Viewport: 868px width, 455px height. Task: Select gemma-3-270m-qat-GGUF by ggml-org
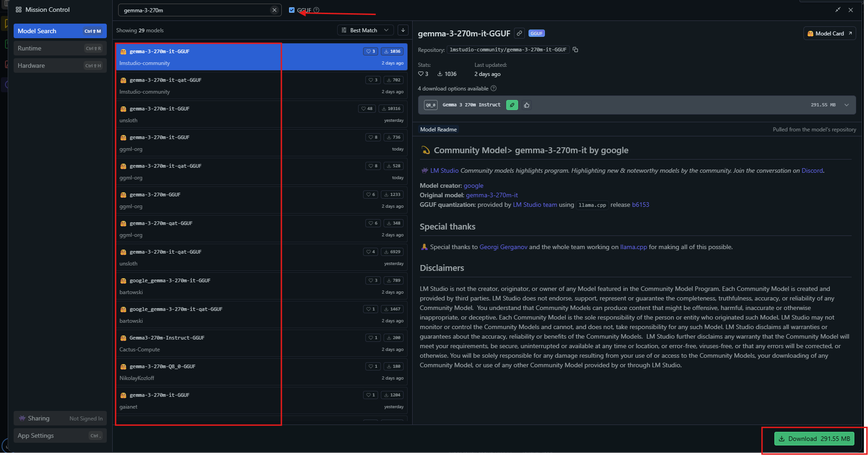pyautogui.click(x=261, y=229)
